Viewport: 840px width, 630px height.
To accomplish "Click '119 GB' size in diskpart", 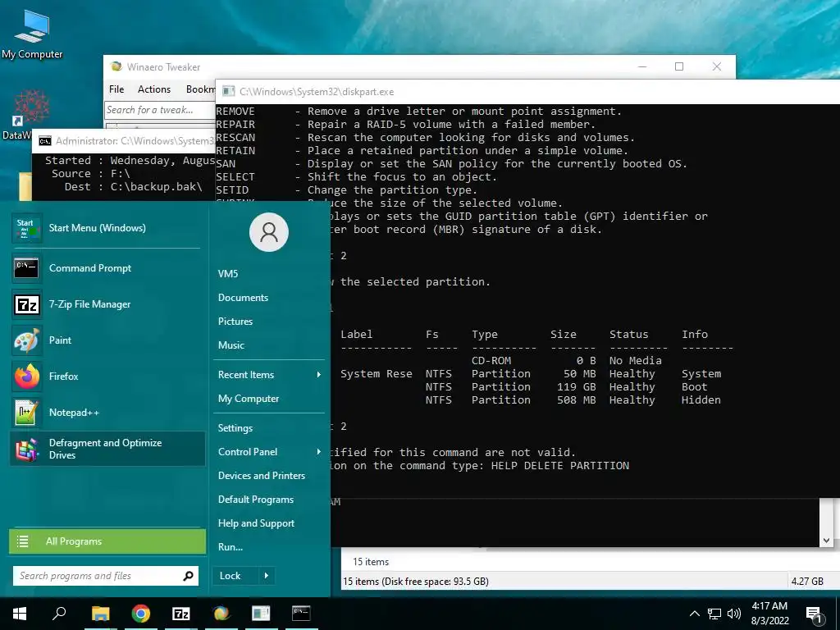I will pyautogui.click(x=577, y=387).
